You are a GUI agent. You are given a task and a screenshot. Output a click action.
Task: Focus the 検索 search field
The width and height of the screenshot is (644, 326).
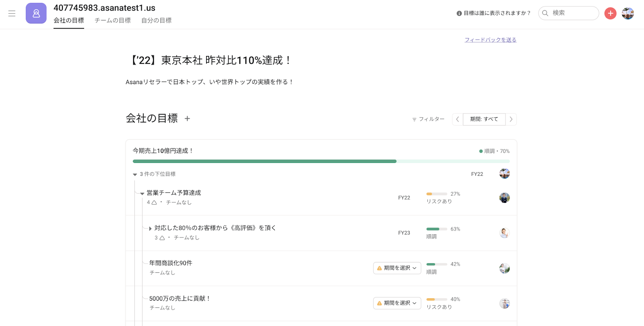point(568,13)
